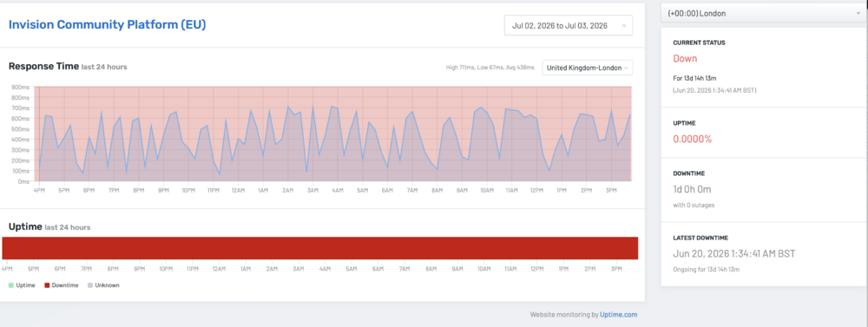Click the latest downtime date Jun 20, 2026
Screen dimensions: 868x327
(x=734, y=254)
